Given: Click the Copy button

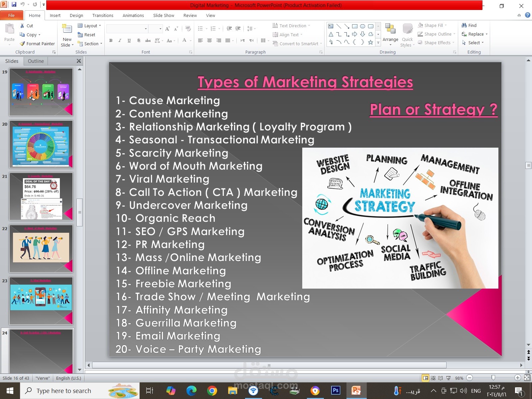Looking at the screenshot, I should point(30,35).
